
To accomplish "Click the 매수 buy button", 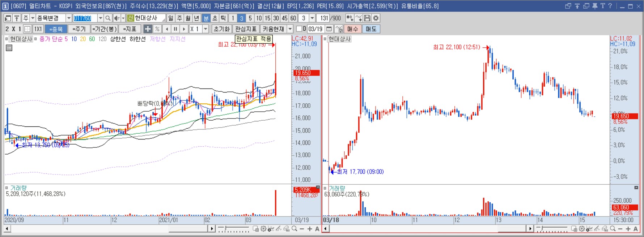I will tap(353, 29).
